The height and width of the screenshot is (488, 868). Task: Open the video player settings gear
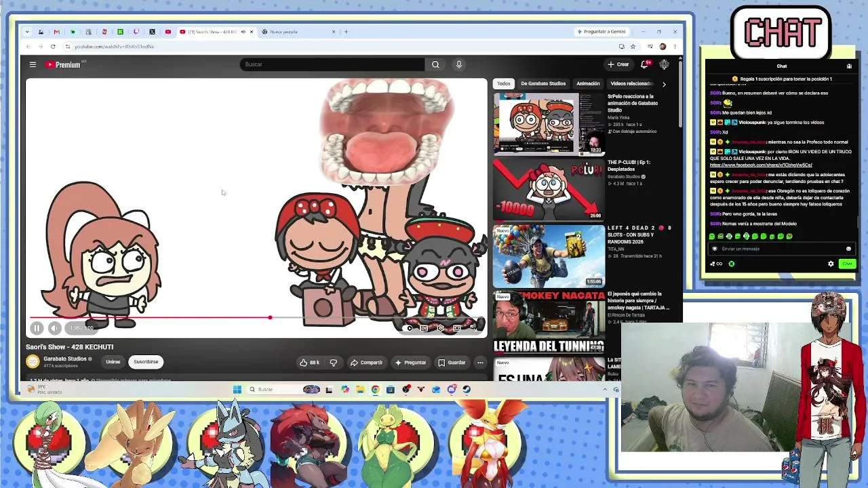point(440,328)
